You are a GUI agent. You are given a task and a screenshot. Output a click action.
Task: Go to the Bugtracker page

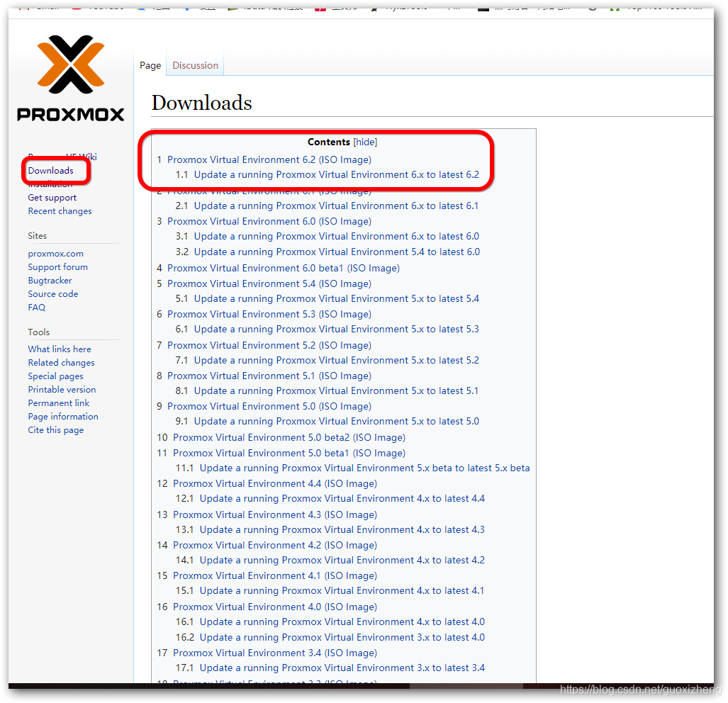[x=50, y=280]
